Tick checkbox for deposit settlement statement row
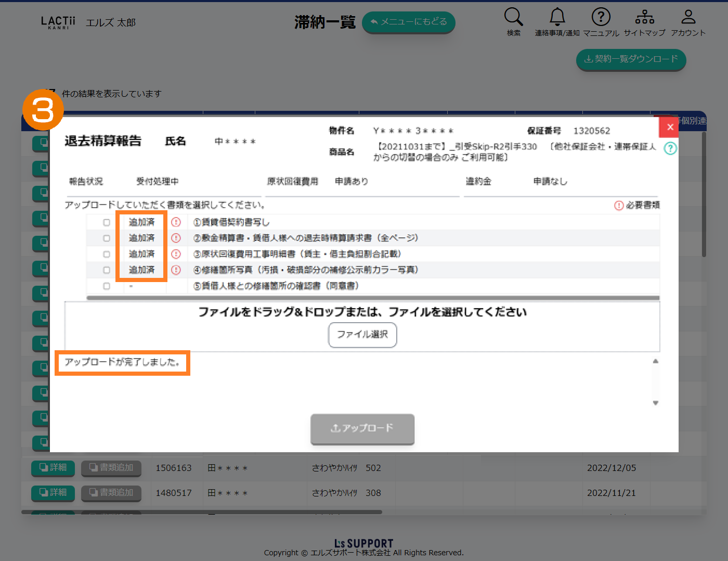This screenshot has width=728, height=561. [x=107, y=238]
